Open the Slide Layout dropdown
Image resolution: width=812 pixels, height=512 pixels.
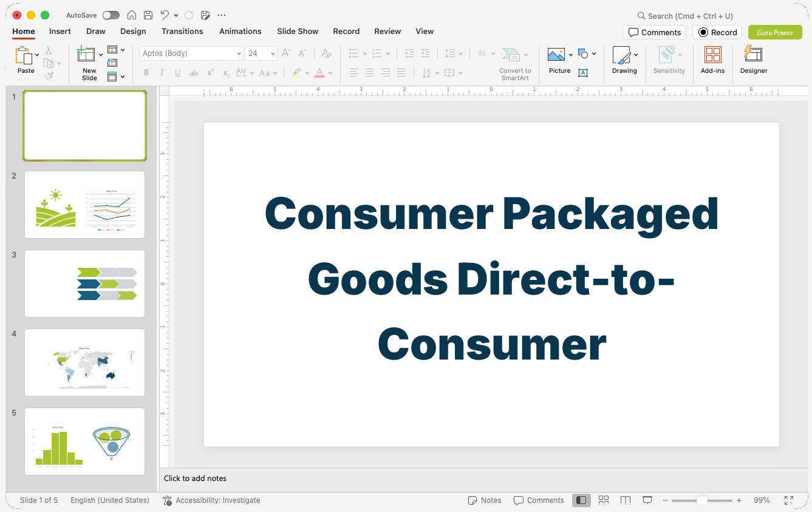point(116,50)
